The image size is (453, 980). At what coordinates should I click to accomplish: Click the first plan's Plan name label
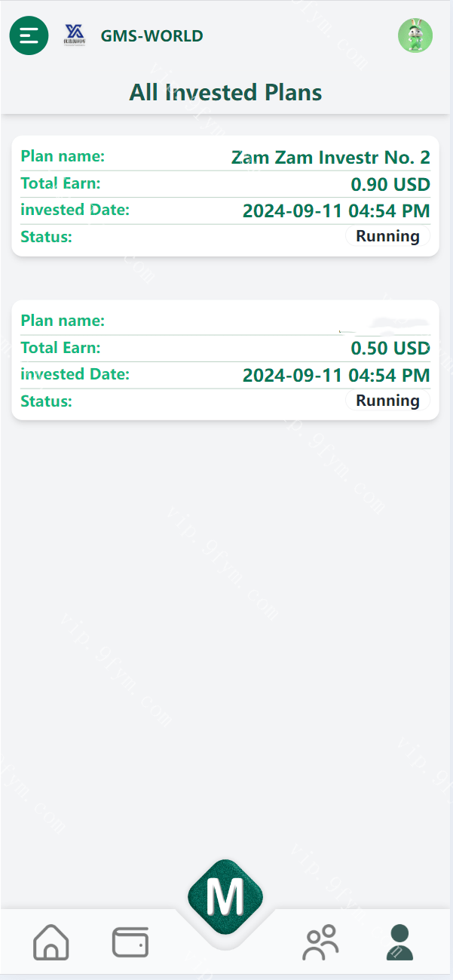coord(63,156)
